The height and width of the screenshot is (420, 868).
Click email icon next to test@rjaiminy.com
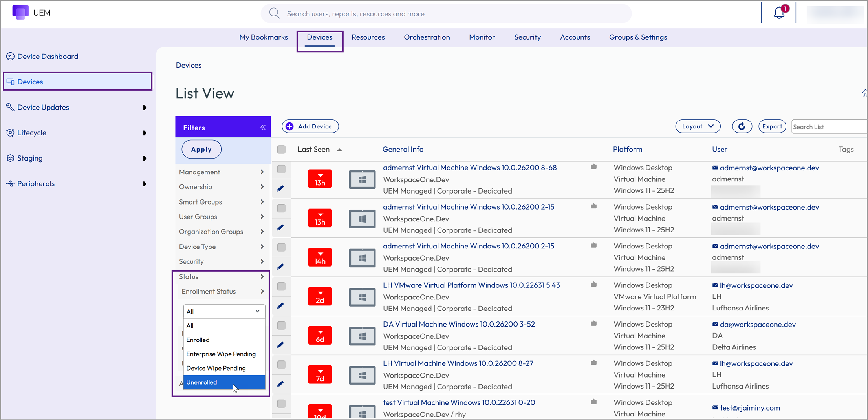click(715, 408)
